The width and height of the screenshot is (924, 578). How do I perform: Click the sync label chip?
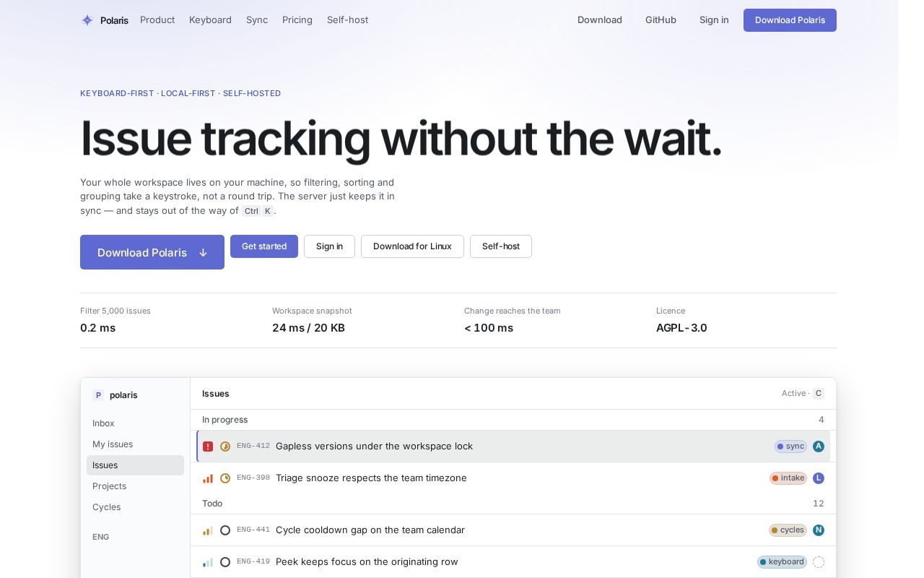790,447
